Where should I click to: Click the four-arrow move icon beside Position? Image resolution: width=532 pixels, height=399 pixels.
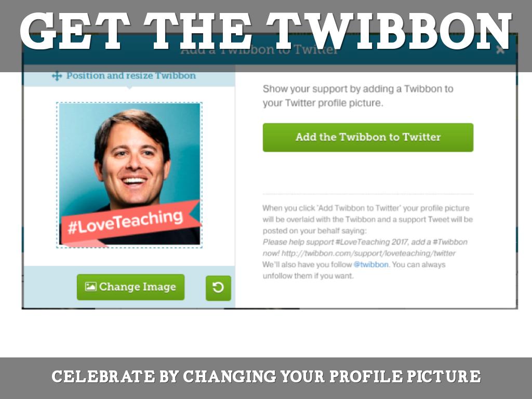(x=57, y=76)
